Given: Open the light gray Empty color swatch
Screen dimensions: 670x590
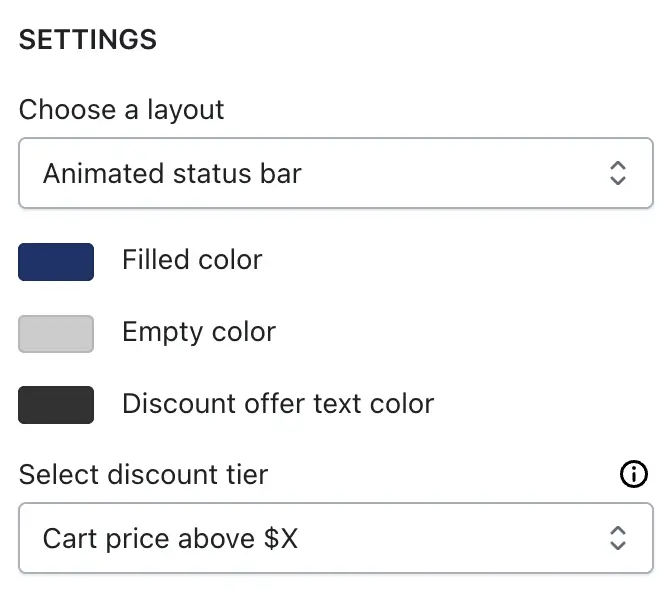Looking at the screenshot, I should (x=56, y=334).
